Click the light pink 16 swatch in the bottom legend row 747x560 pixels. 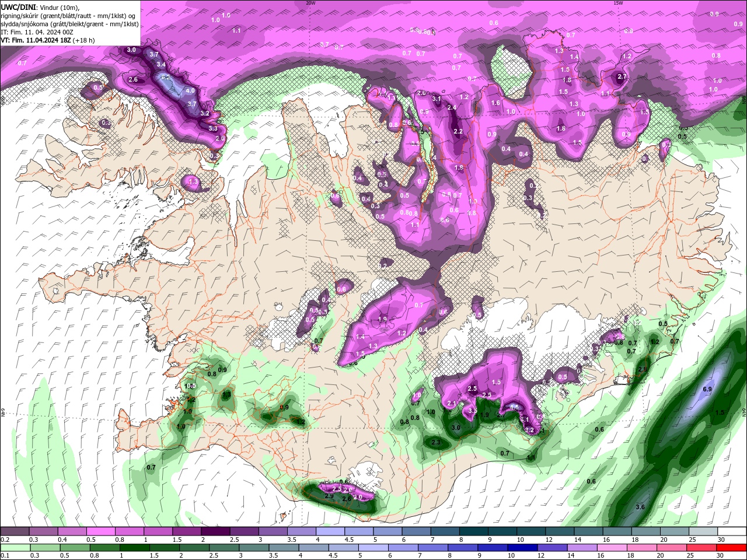coord(612,547)
